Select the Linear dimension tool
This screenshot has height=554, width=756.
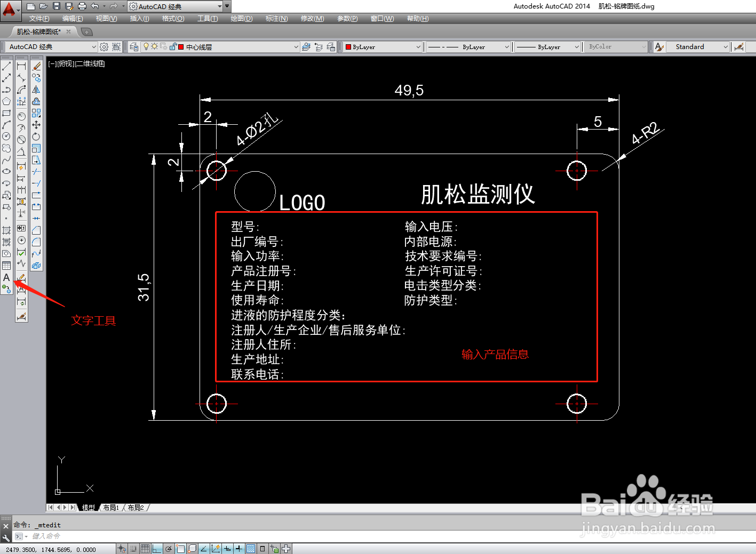point(21,66)
